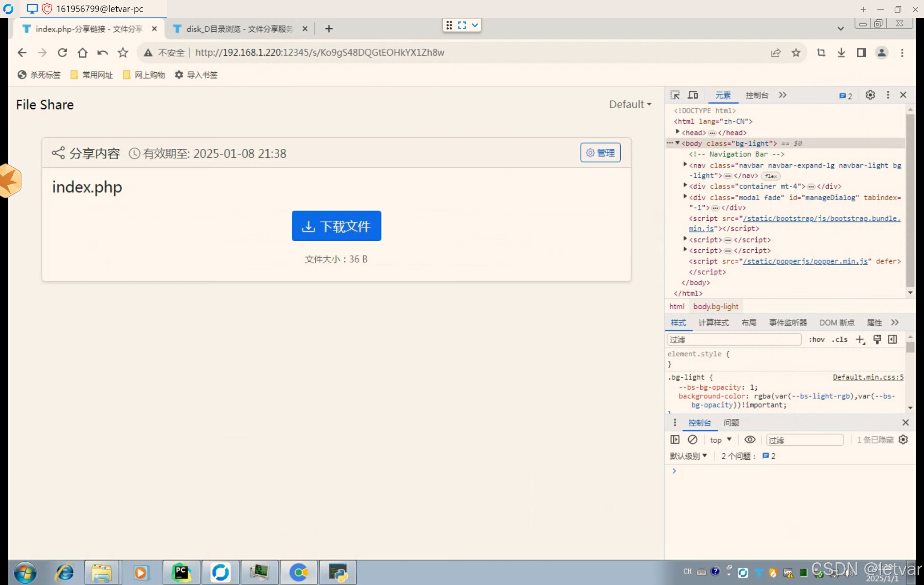The height and width of the screenshot is (585, 924).
Task: Expand the head element node
Action: (678, 132)
